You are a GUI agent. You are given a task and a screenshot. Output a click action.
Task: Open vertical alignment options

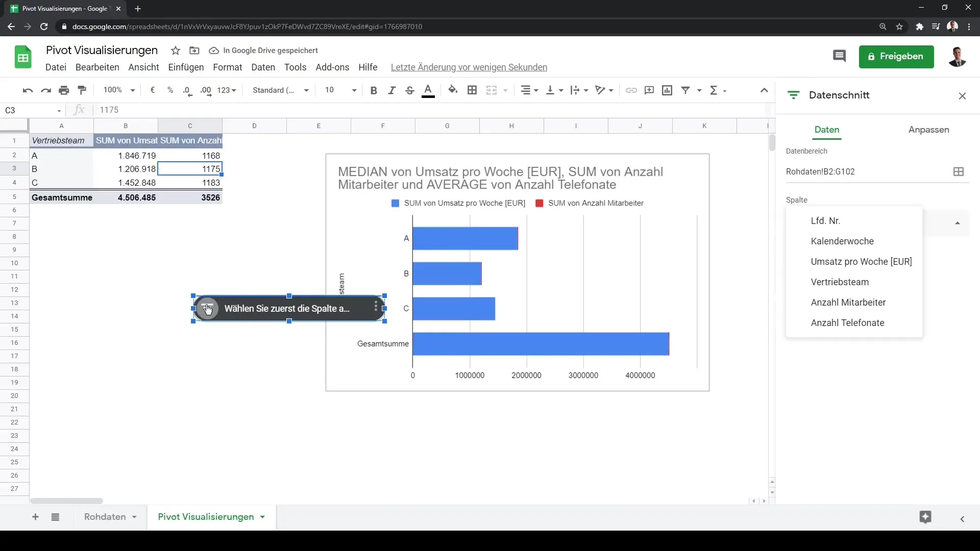click(554, 90)
